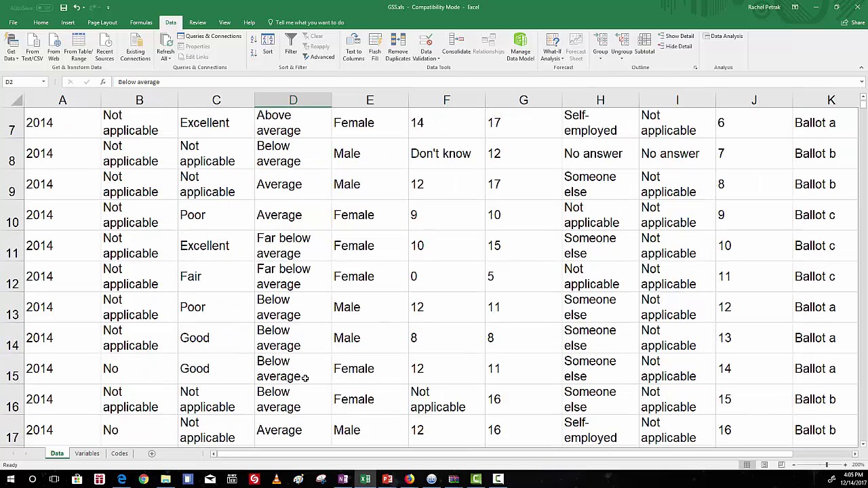868x488 pixels.
Task: Click Remove Duplicates
Action: point(398,47)
